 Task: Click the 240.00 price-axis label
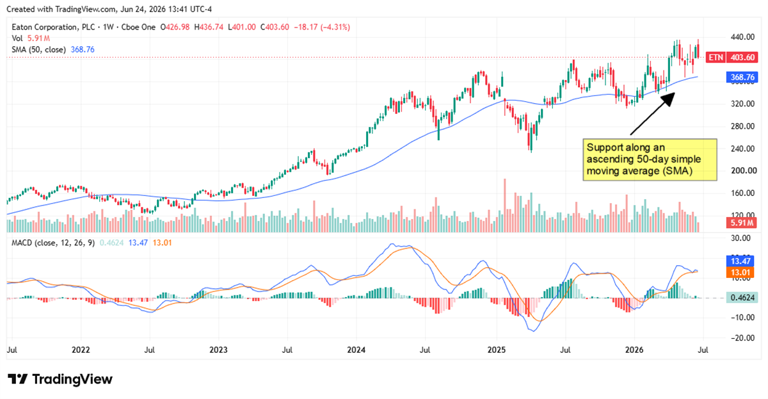[x=743, y=148]
